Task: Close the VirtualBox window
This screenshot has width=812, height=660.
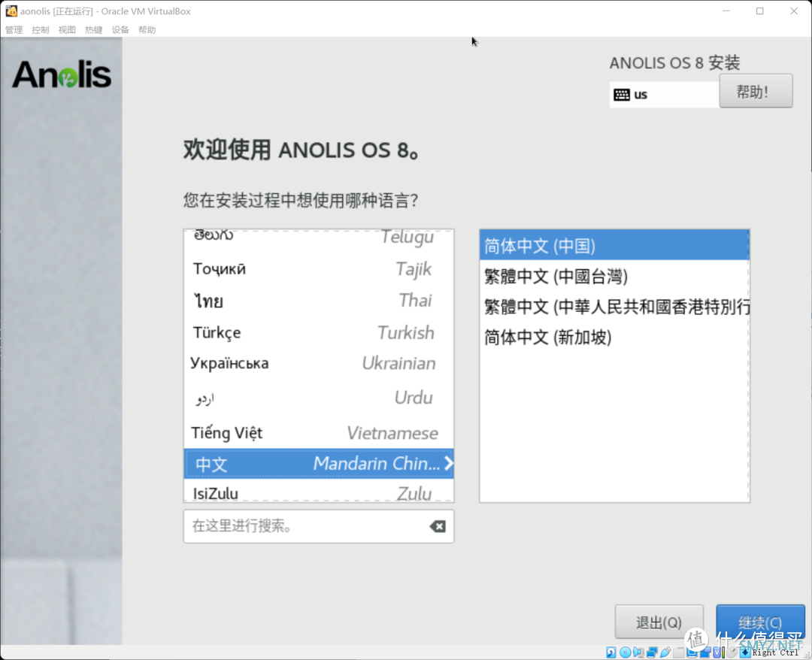Action: coord(793,11)
